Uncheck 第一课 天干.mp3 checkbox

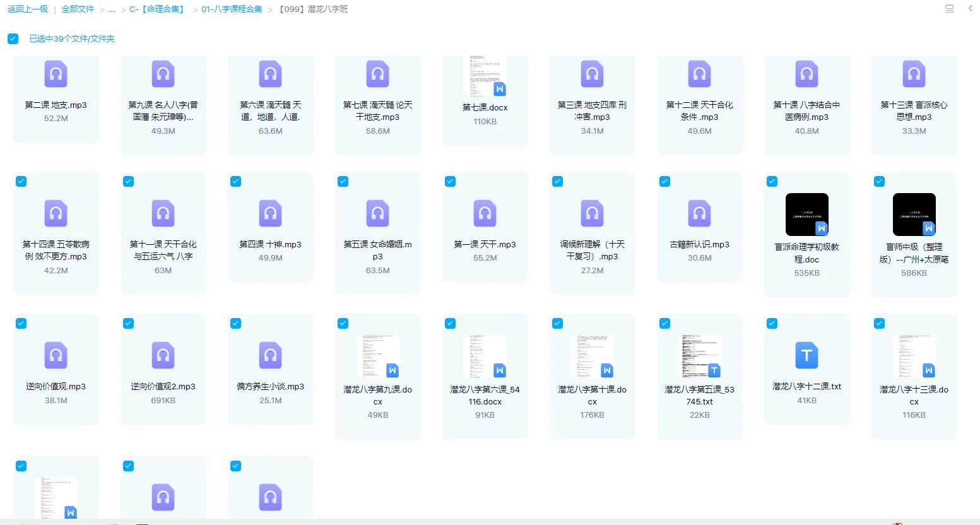[x=450, y=181]
